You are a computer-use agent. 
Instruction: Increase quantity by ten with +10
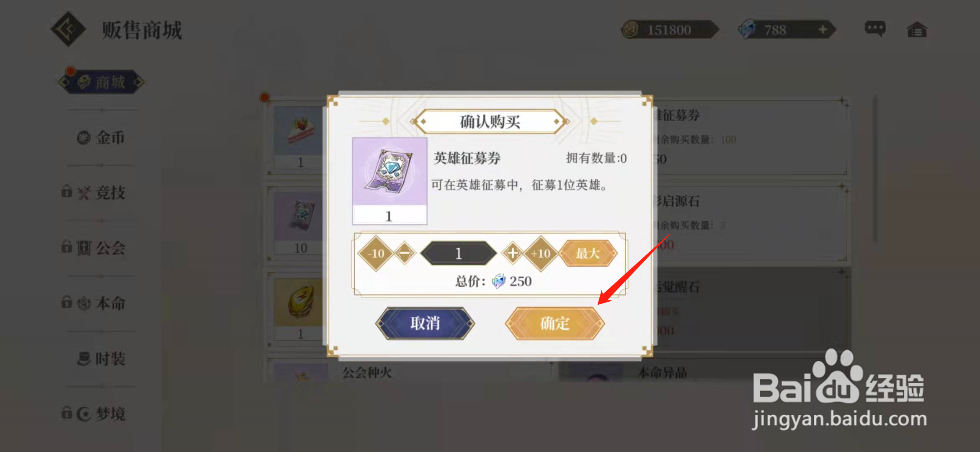pyautogui.click(x=541, y=254)
